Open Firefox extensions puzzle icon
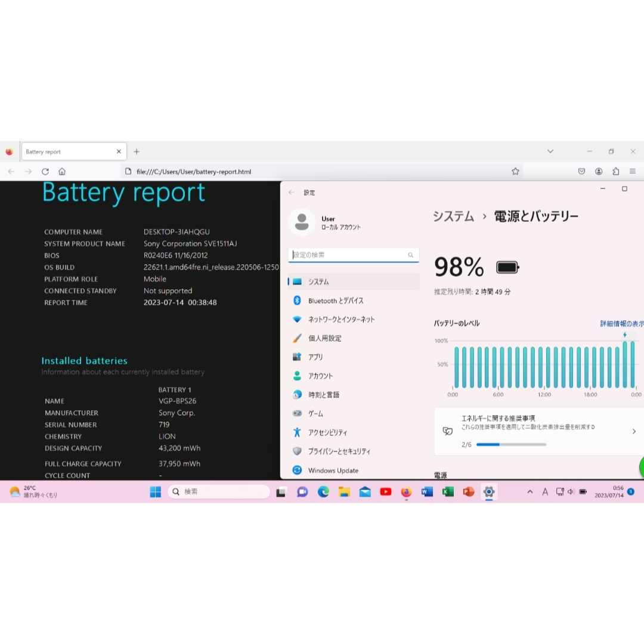The image size is (644, 644). 615,171
